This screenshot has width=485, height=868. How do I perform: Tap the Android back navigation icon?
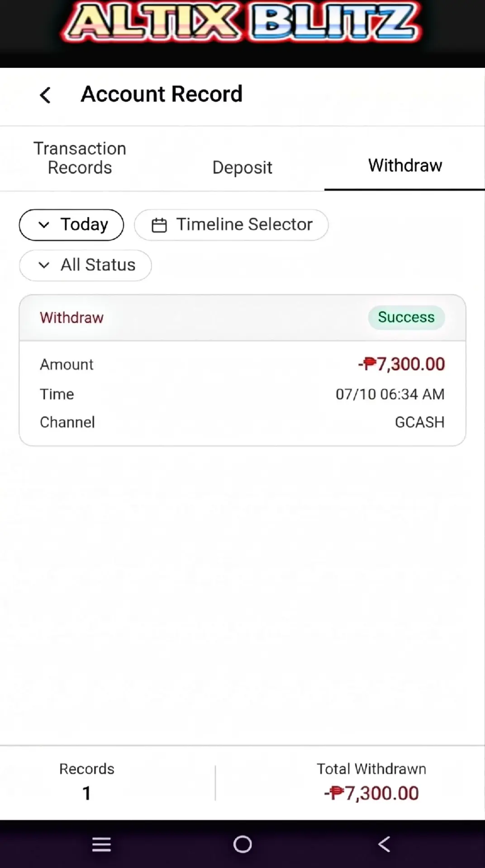click(x=384, y=844)
